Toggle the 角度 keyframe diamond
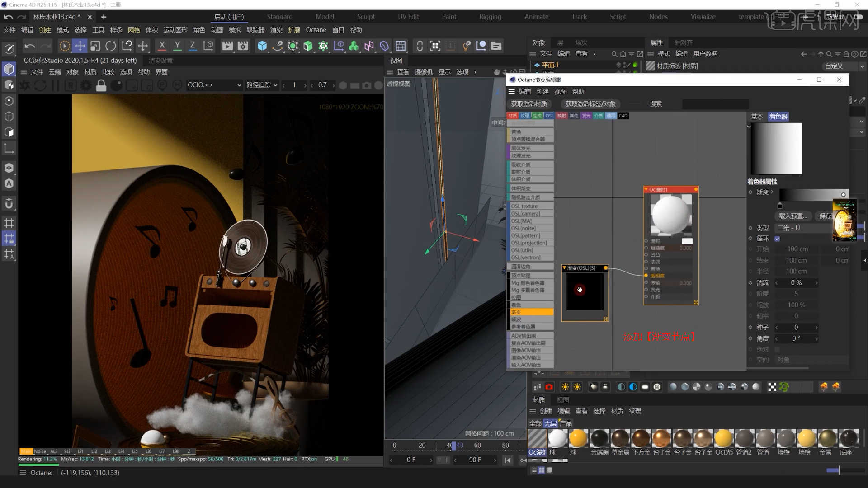868x488 pixels. (750, 338)
